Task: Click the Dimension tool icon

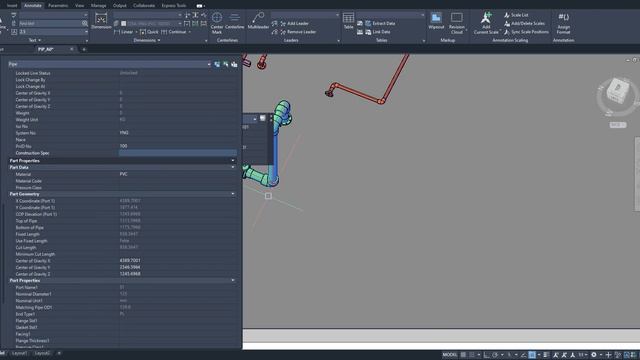Action: coord(101,21)
